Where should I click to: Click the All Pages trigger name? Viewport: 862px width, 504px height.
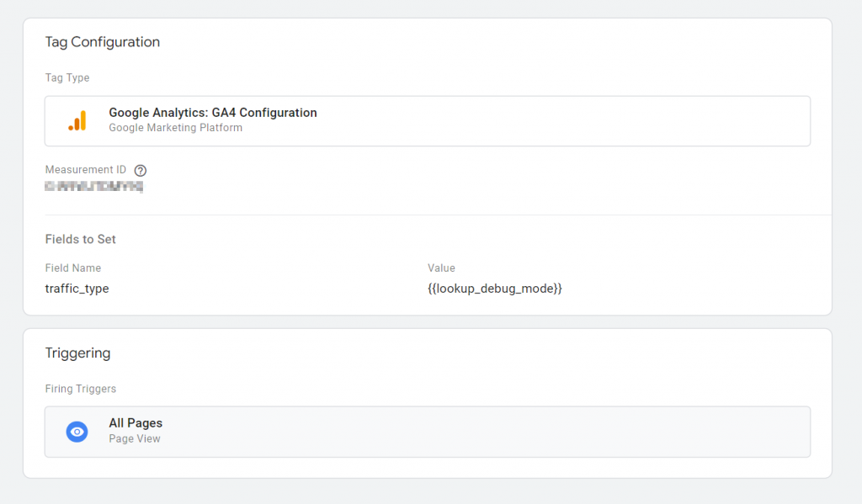tap(136, 423)
